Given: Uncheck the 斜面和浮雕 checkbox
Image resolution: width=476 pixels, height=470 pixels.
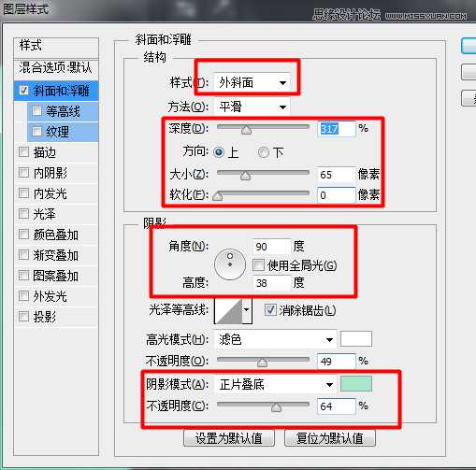Looking at the screenshot, I should (23, 91).
